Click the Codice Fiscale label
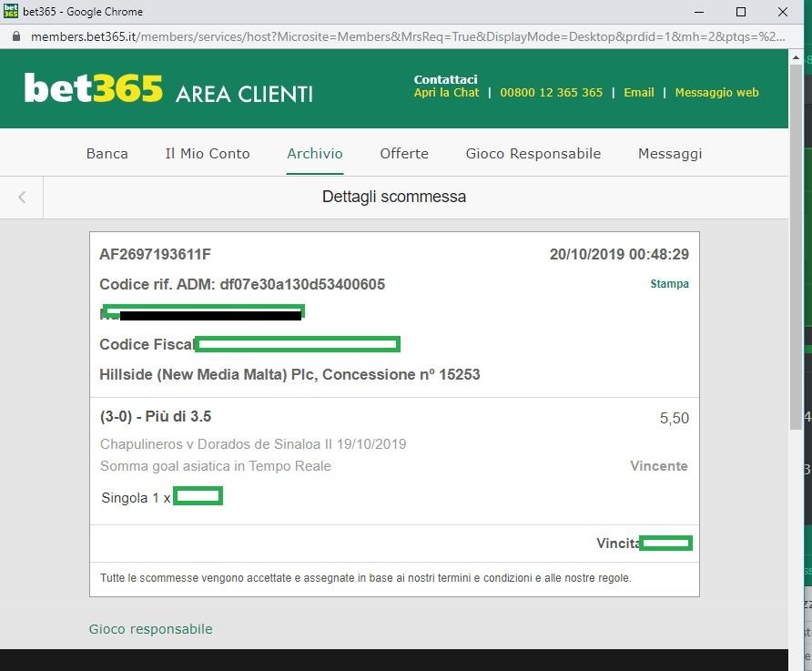Image resolution: width=812 pixels, height=671 pixels. 147,344
